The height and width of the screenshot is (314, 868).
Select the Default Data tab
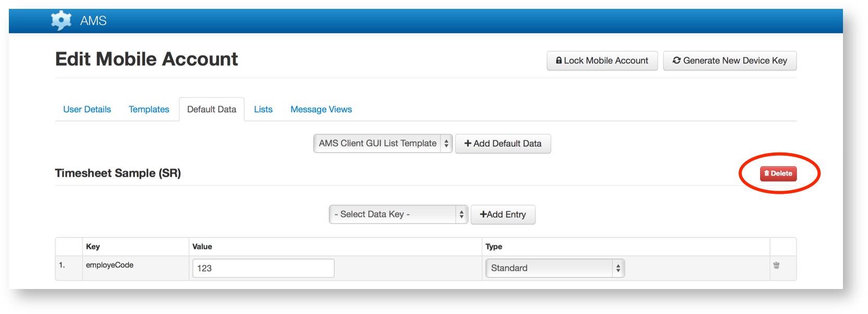pyautogui.click(x=212, y=109)
